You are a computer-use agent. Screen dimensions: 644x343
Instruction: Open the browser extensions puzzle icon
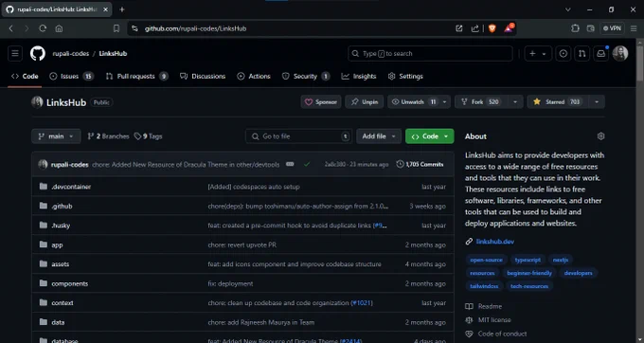coord(575,28)
